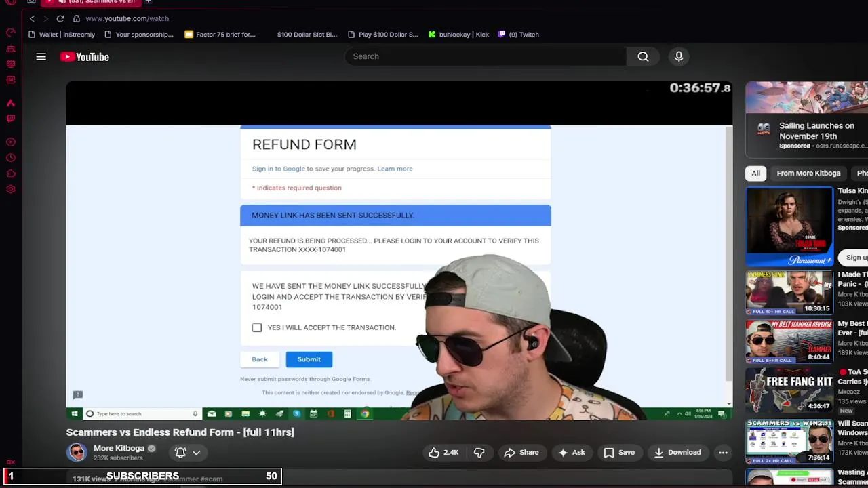Click the Share button
This screenshot has width=868, height=488.
pyautogui.click(x=521, y=453)
